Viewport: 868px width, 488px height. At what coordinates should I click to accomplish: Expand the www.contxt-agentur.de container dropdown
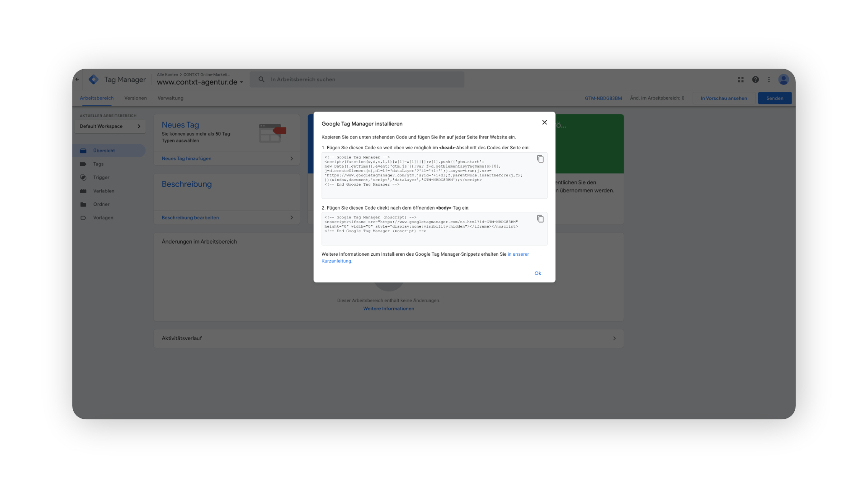[x=200, y=82]
